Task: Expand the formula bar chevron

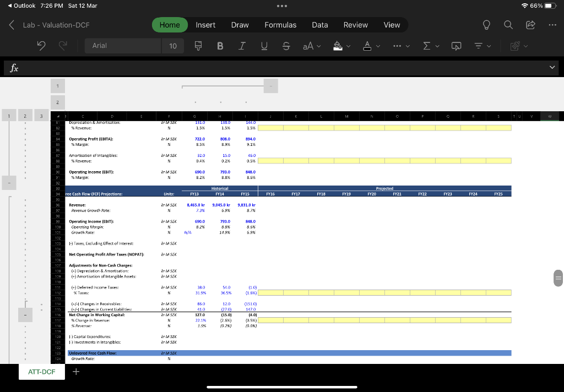Action: coord(552,67)
